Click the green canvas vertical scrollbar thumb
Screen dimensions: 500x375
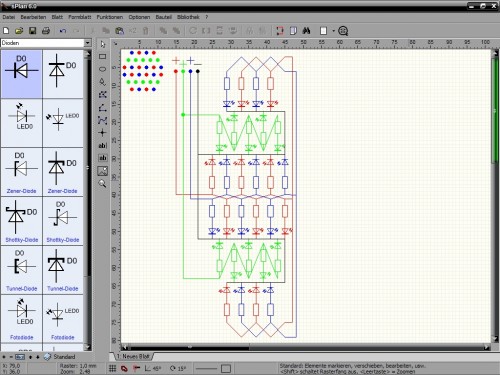pos(495,110)
